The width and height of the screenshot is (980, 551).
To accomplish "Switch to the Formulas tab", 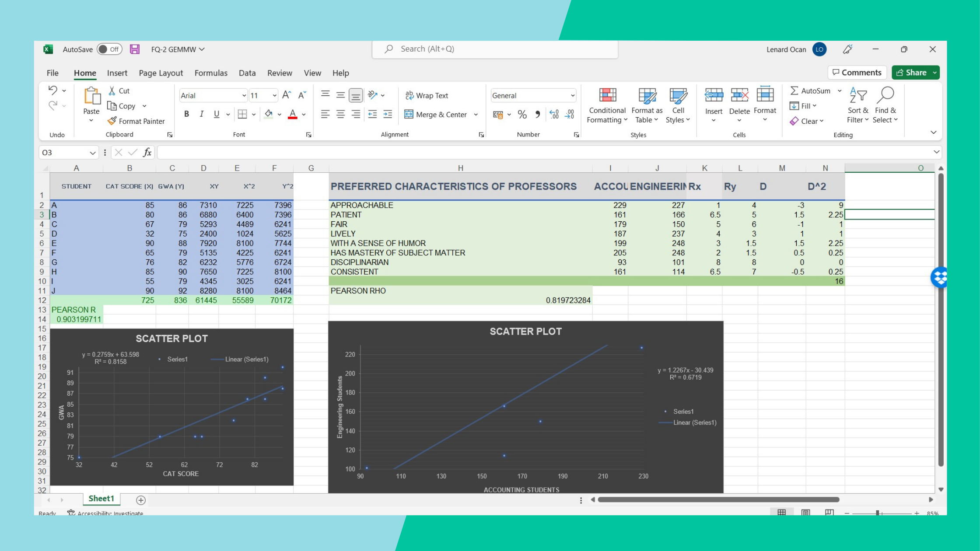I will coord(211,73).
